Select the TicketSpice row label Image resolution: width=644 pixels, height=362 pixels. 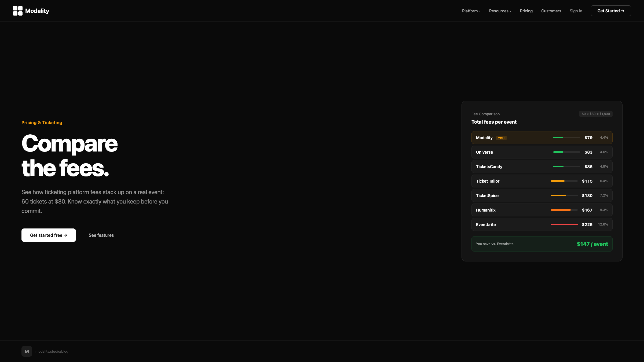point(487,195)
